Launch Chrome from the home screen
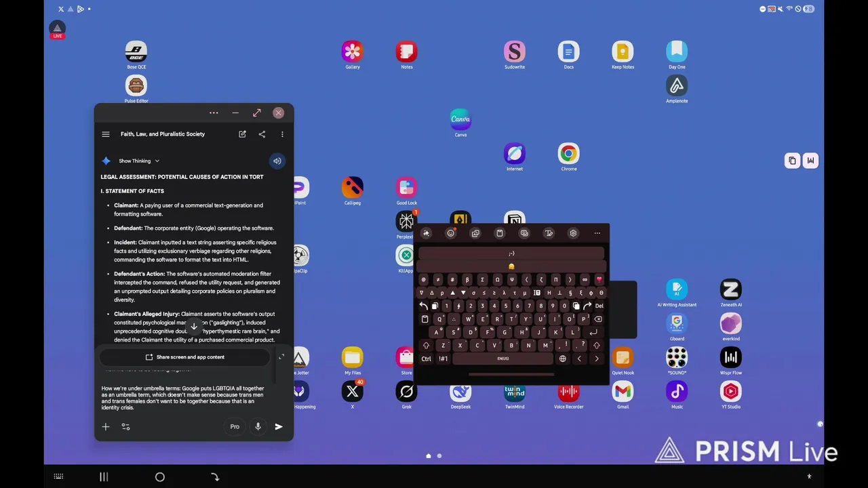This screenshot has height=488, width=868. (569, 157)
